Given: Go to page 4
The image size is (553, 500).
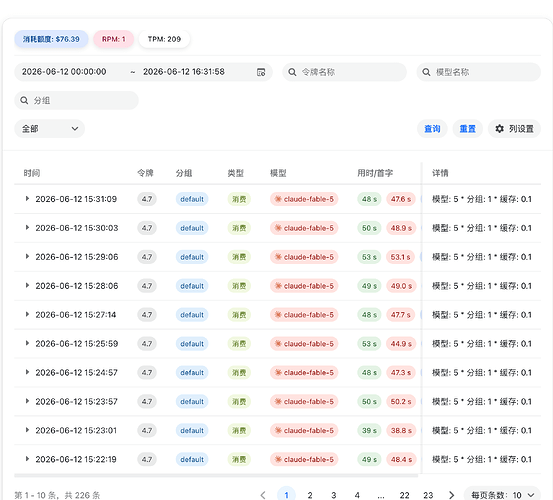Looking at the screenshot, I should point(357,495).
